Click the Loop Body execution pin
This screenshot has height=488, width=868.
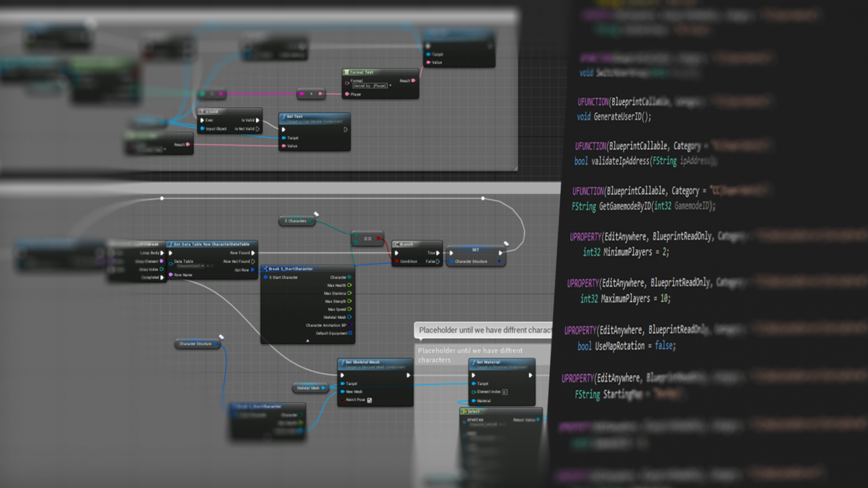[x=162, y=253]
